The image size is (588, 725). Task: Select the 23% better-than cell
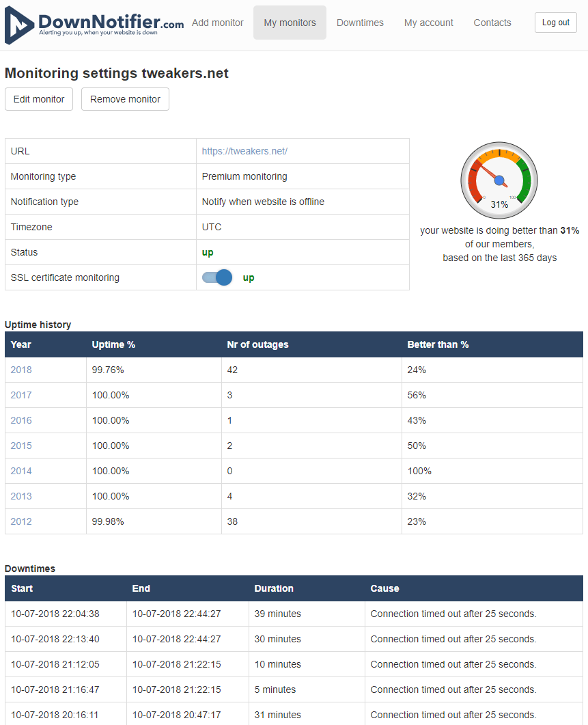(x=492, y=521)
